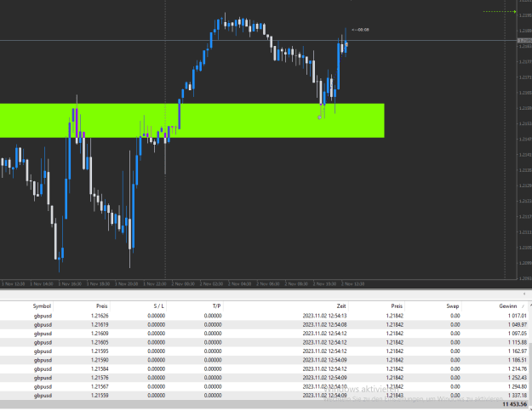Click the S / L value in the 1.21619 row
The width and height of the screenshot is (532, 411).
click(156, 324)
